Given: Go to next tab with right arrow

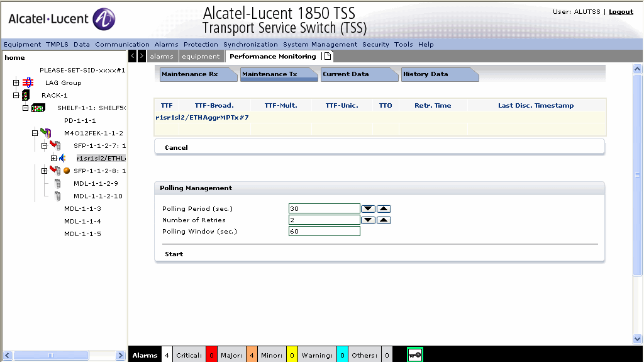Looking at the screenshot, I should pos(142,56).
